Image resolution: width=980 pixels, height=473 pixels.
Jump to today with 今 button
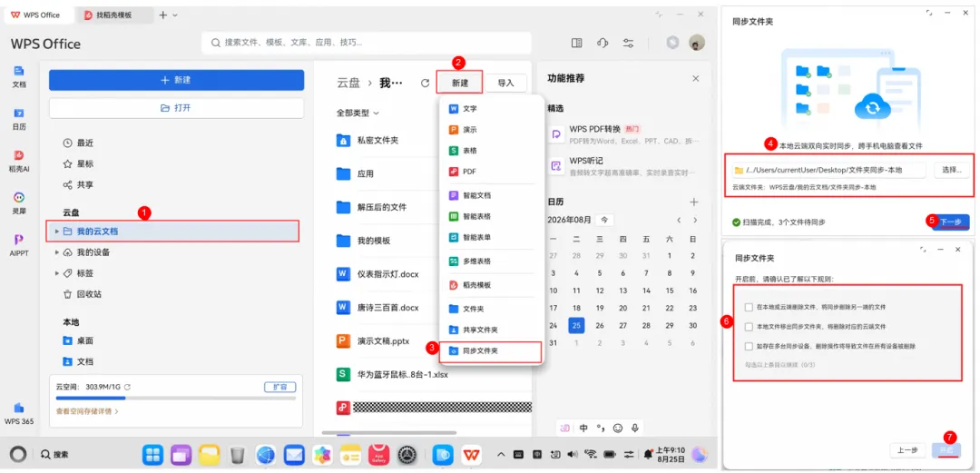point(603,221)
